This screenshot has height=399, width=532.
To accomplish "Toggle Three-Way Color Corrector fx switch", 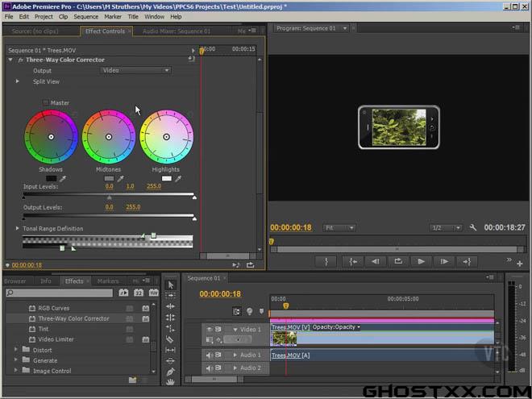I will tap(21, 60).
